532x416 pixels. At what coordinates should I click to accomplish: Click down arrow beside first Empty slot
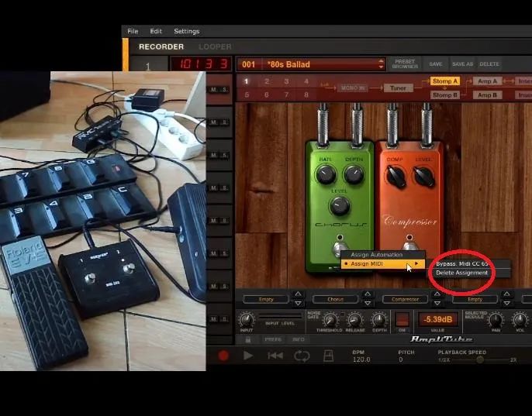(x=298, y=303)
